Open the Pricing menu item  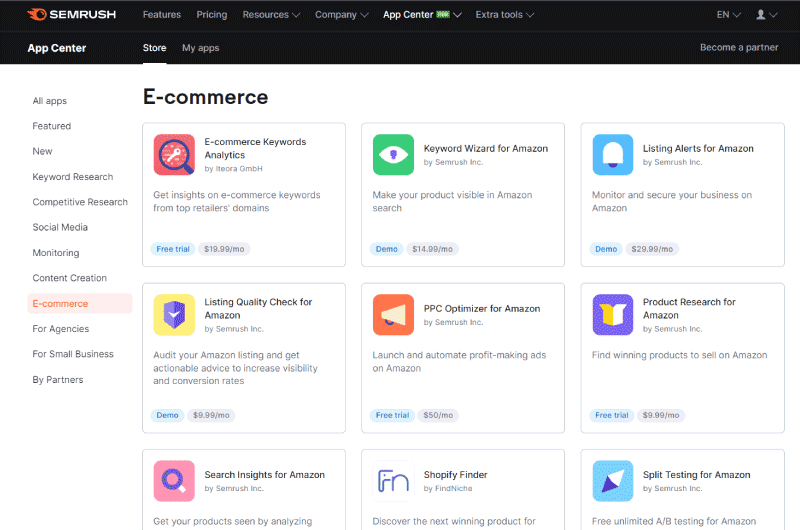212,15
